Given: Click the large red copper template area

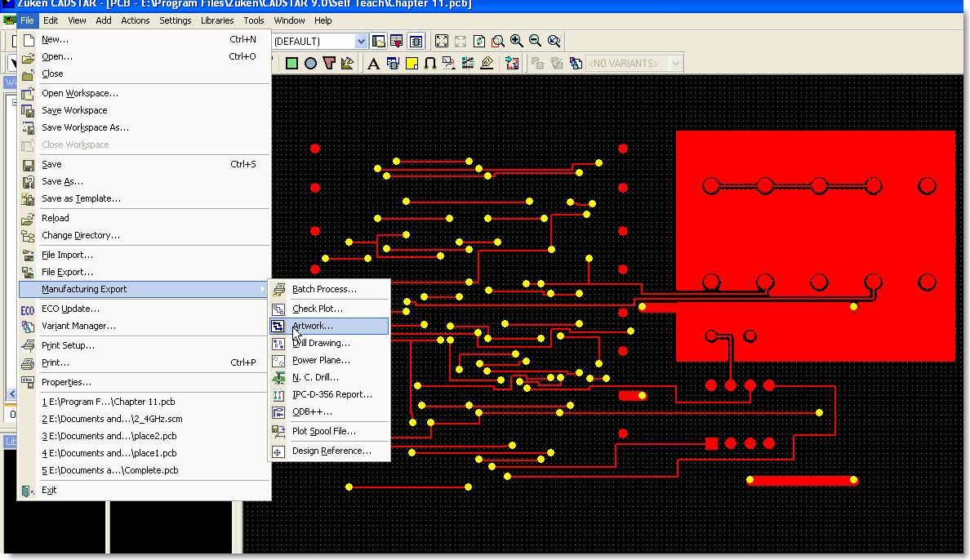Looking at the screenshot, I should coord(816,246).
